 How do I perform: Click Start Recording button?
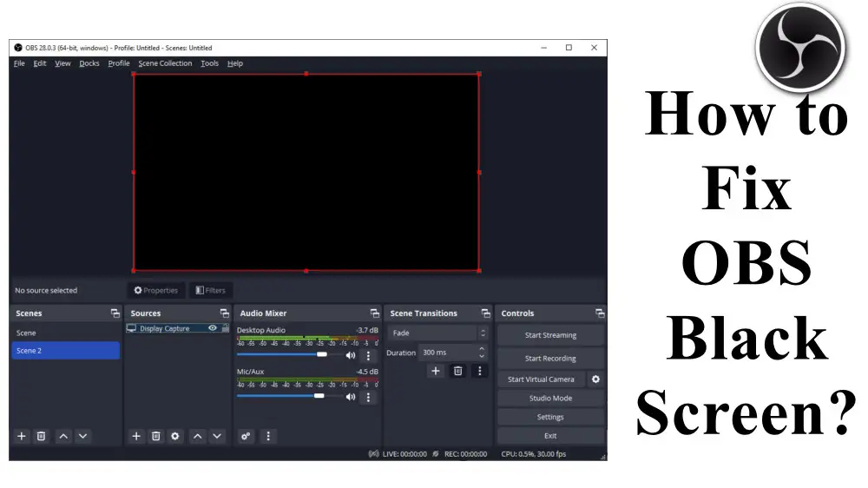(551, 359)
